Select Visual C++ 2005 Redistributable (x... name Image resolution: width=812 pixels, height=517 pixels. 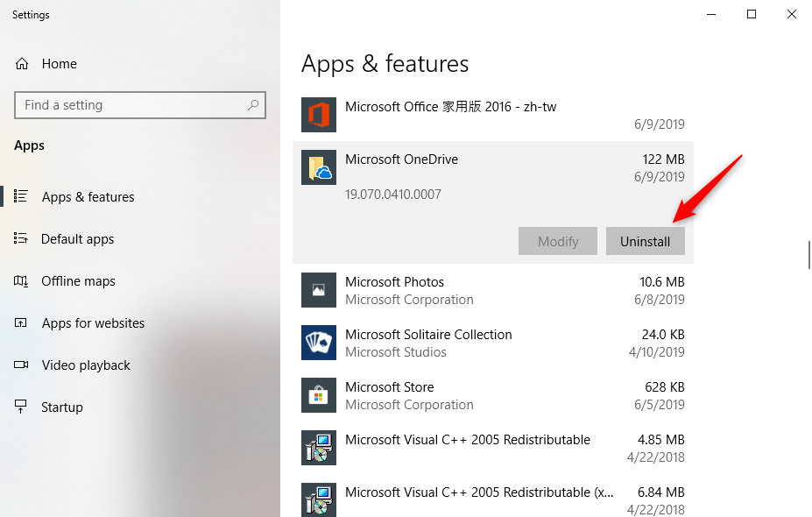tap(479, 492)
